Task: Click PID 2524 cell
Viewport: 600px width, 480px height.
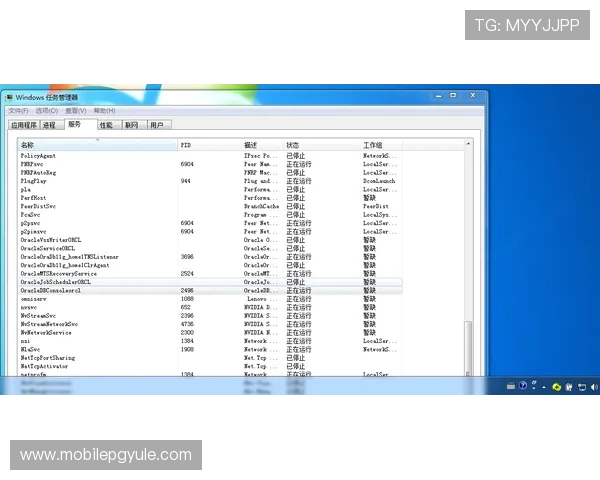Action: [187, 274]
